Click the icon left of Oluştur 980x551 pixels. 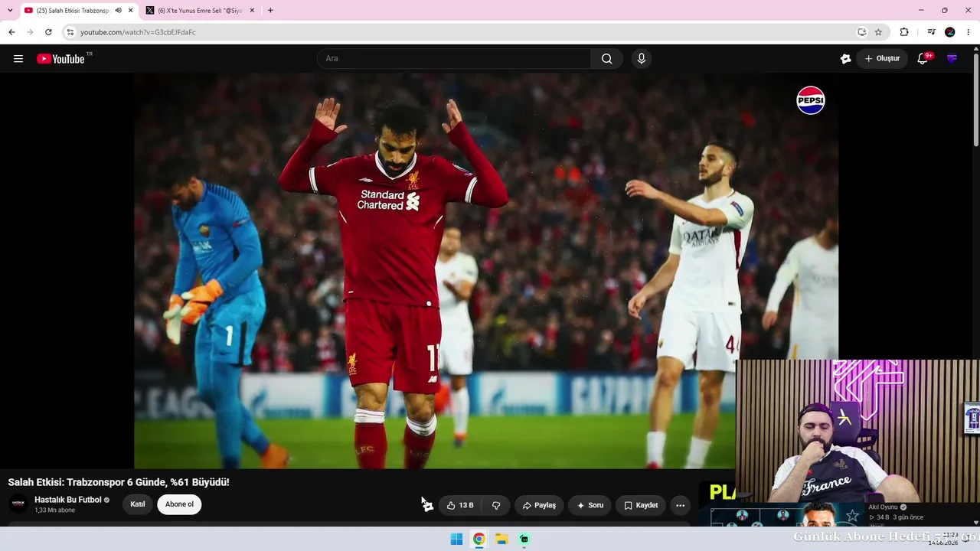pyautogui.click(x=845, y=59)
